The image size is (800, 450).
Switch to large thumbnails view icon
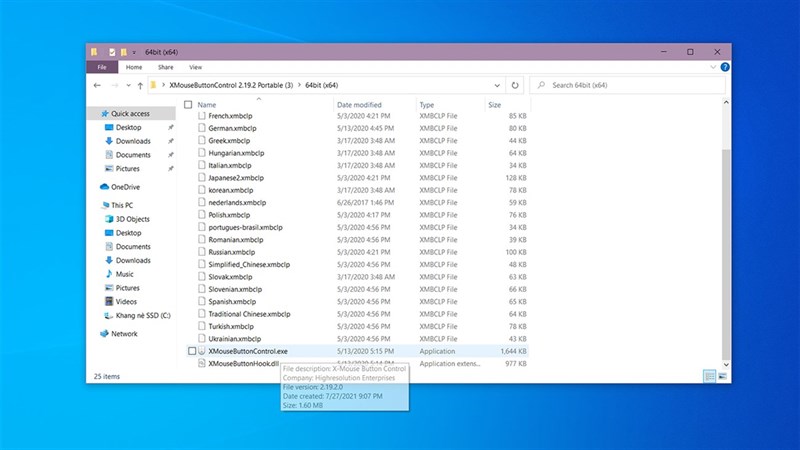[723, 376]
